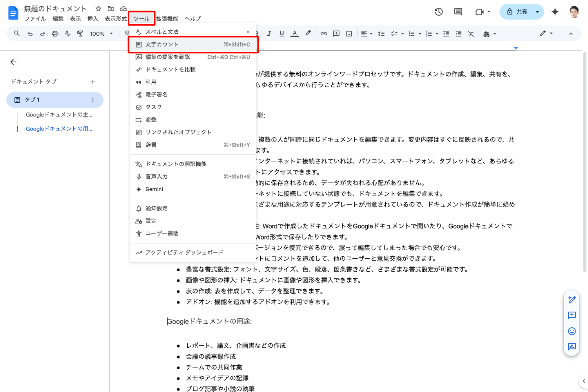Screen dimensions: 588x392
Task: Undo with the toolbar undo arrow
Action: pyautogui.click(x=30, y=34)
